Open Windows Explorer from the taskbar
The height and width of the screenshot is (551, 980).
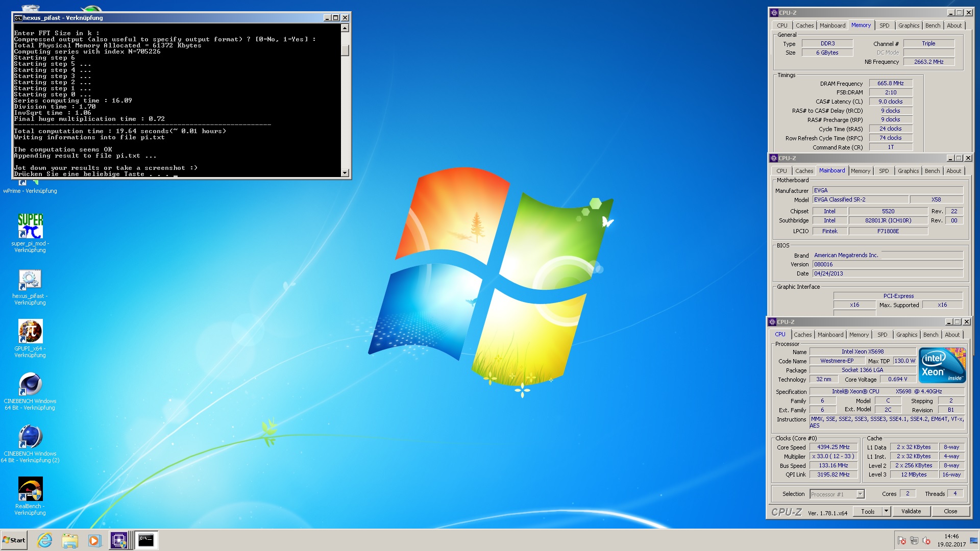(x=70, y=540)
